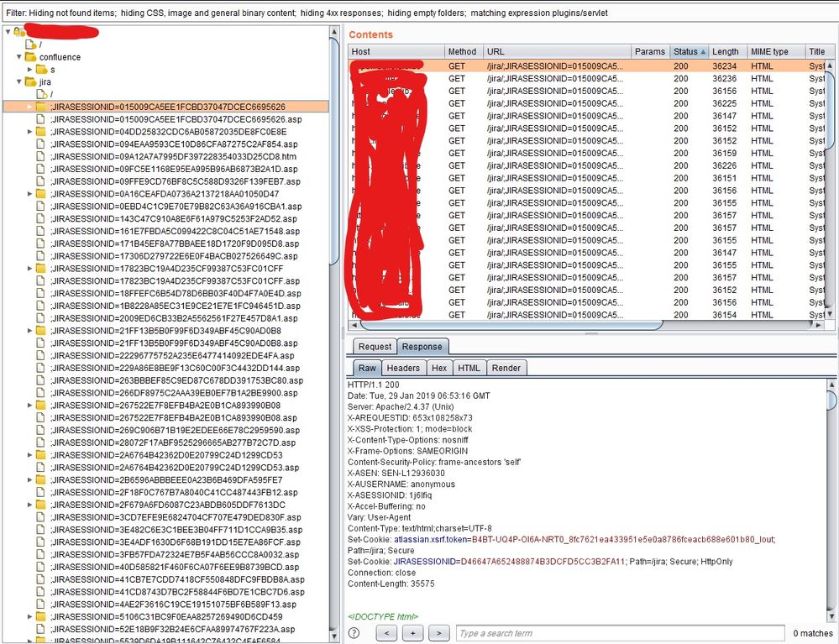
Task: Open the filter settings bar
Action: 420,13
